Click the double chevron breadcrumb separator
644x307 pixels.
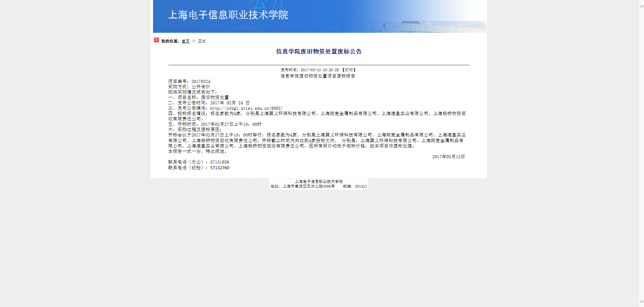pos(194,41)
